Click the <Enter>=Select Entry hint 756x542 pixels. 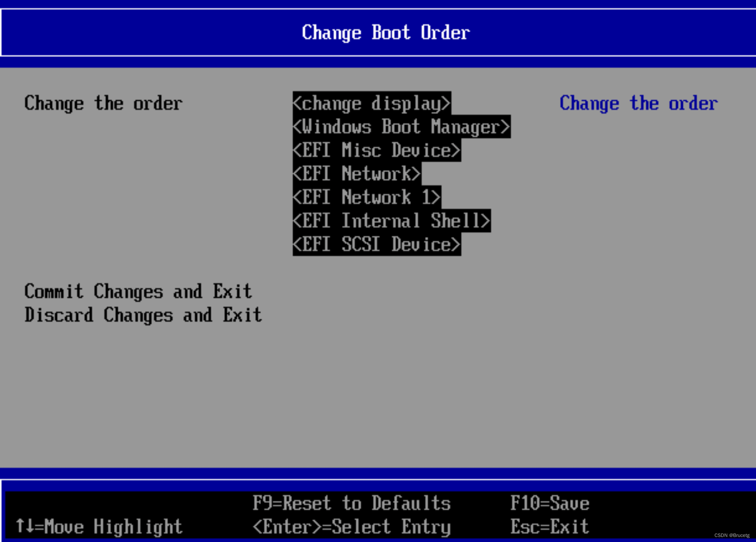[352, 527]
